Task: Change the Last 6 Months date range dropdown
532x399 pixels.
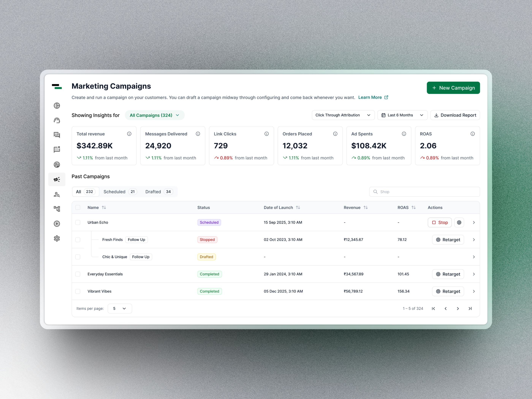Action: pos(402,115)
